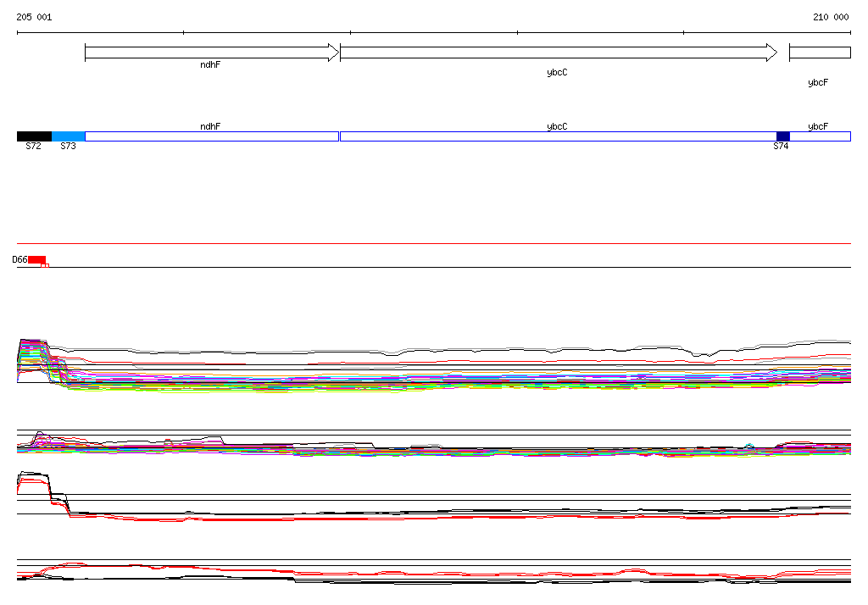Click the S74 label
This screenshot has height=605, width=868.
click(781, 146)
